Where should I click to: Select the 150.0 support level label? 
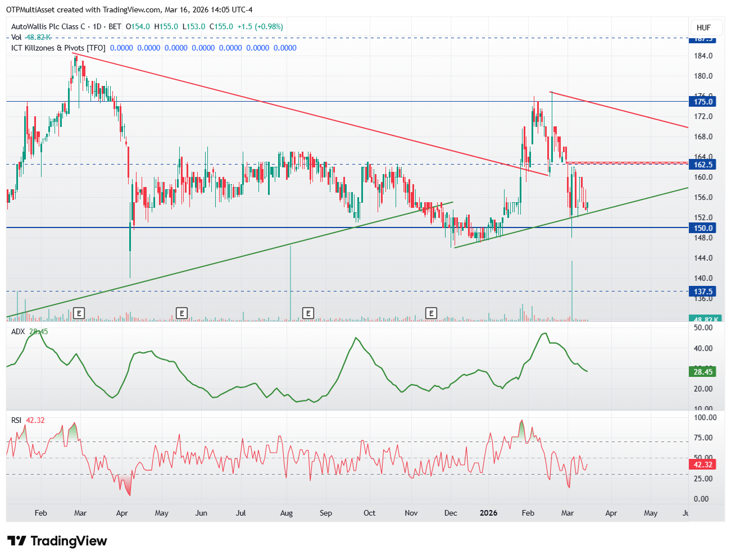click(x=703, y=228)
